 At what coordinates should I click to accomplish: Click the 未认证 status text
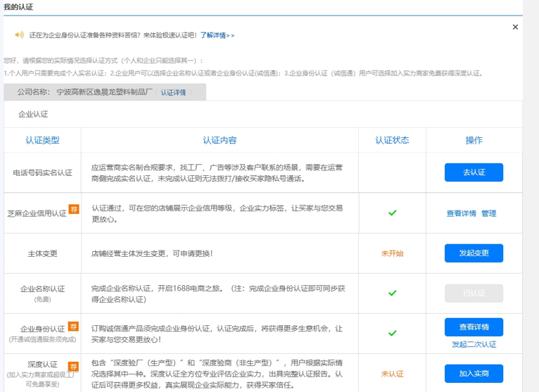(x=392, y=374)
